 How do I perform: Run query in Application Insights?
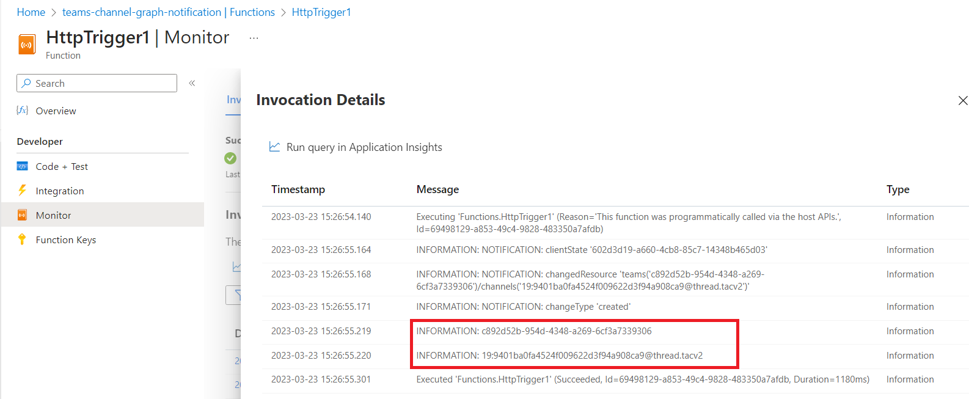coord(364,147)
